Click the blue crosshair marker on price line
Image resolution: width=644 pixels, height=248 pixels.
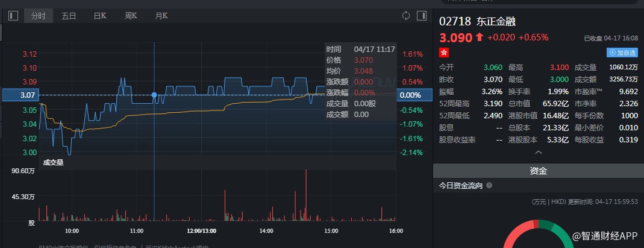[x=154, y=95]
